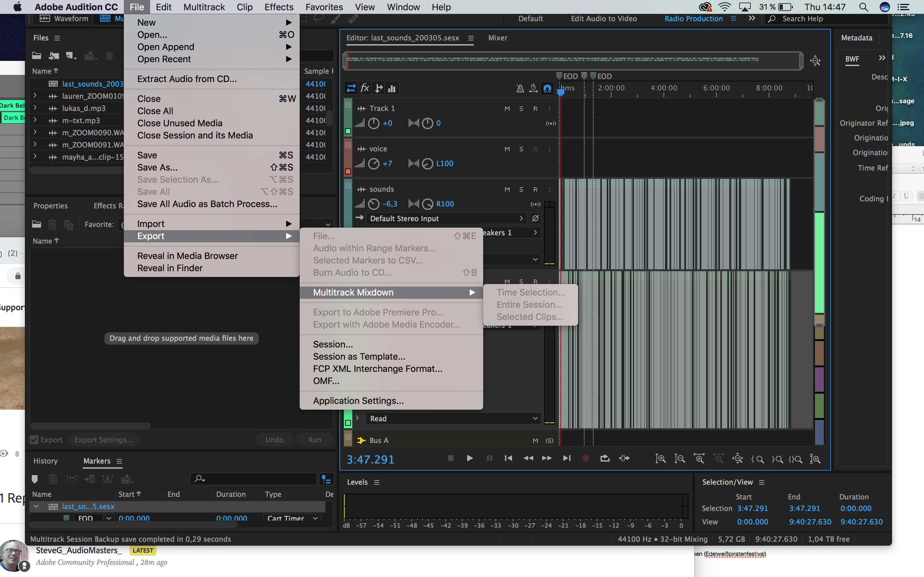924x577 pixels.
Task: Open the Read automation mode dropdown
Action: 453,418
